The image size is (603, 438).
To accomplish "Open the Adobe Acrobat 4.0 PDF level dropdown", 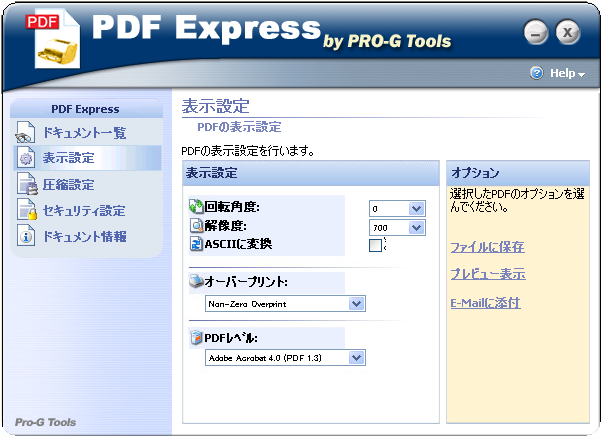I will [x=285, y=358].
